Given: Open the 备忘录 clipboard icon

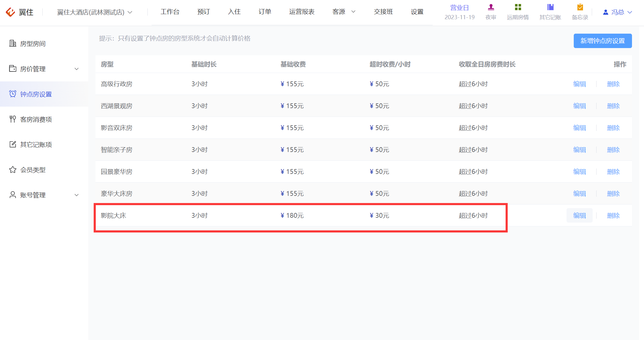Looking at the screenshot, I should point(580,7).
